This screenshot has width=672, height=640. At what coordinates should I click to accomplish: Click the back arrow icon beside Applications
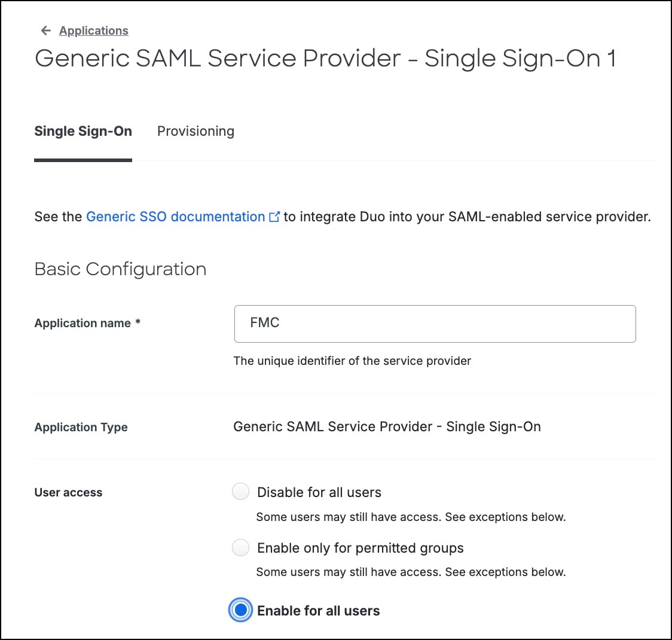[x=45, y=31]
